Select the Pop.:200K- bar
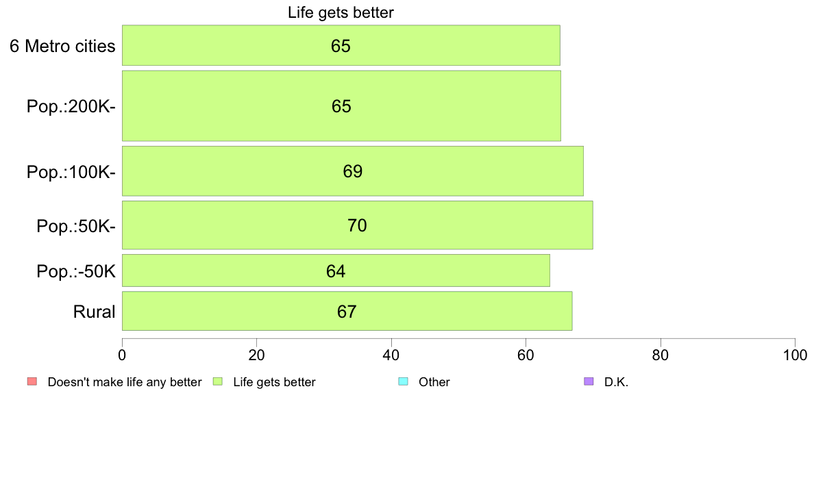 click(342, 106)
